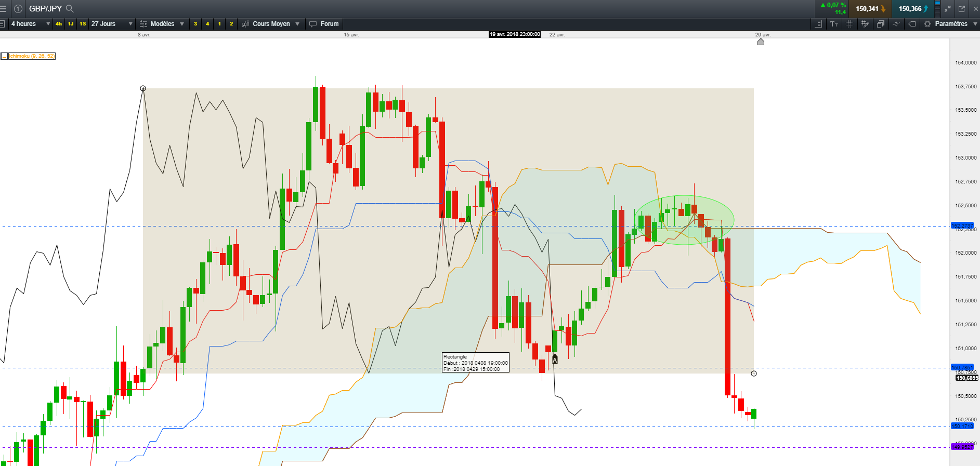
Task: Close the GBP/JPY chart panel
Action: coord(975,9)
